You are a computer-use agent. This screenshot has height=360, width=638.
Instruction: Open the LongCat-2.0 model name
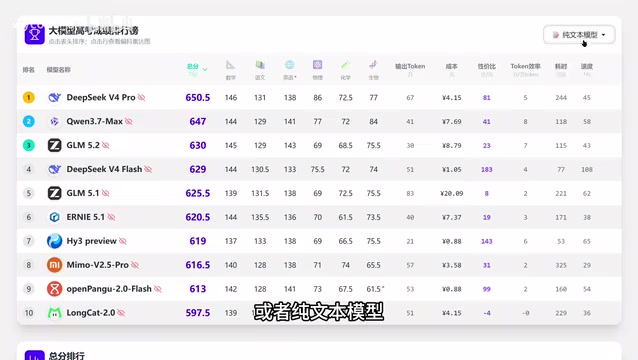pos(91,313)
